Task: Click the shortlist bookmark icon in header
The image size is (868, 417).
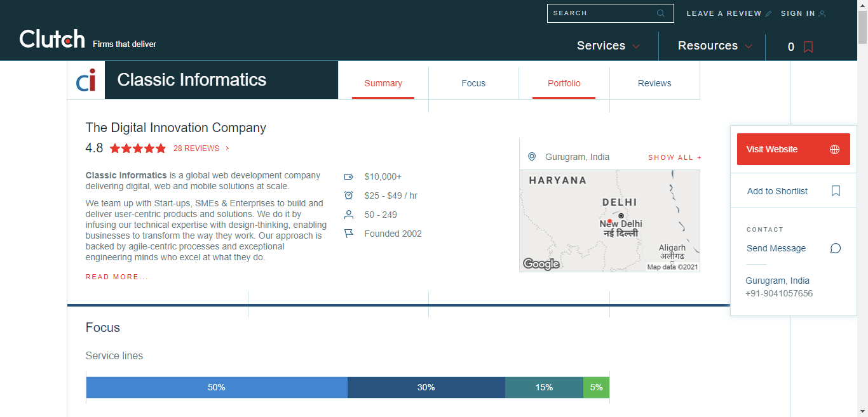Action: (808, 47)
